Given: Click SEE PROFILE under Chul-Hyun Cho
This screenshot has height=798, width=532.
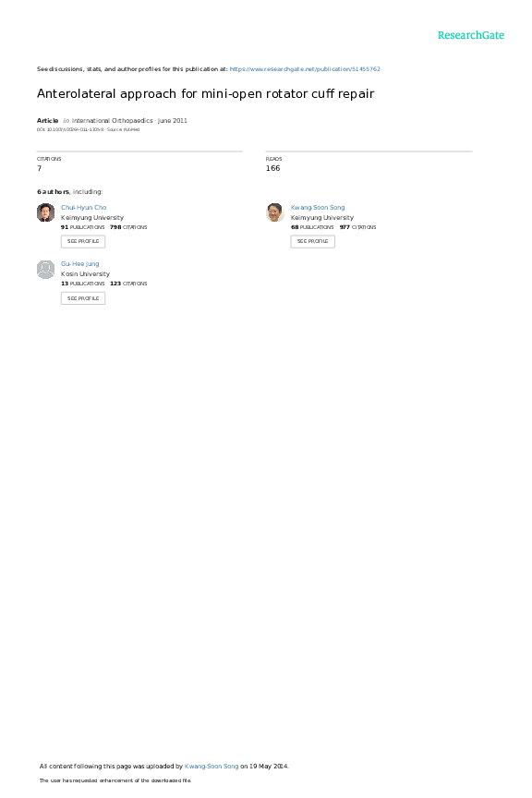Looking at the screenshot, I should (x=83, y=242).
